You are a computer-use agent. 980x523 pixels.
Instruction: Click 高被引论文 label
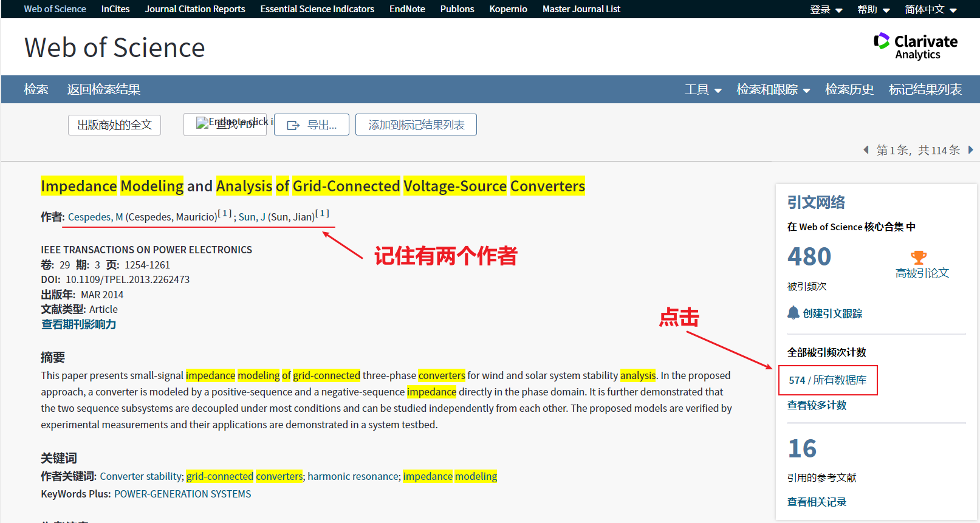pyautogui.click(x=922, y=273)
